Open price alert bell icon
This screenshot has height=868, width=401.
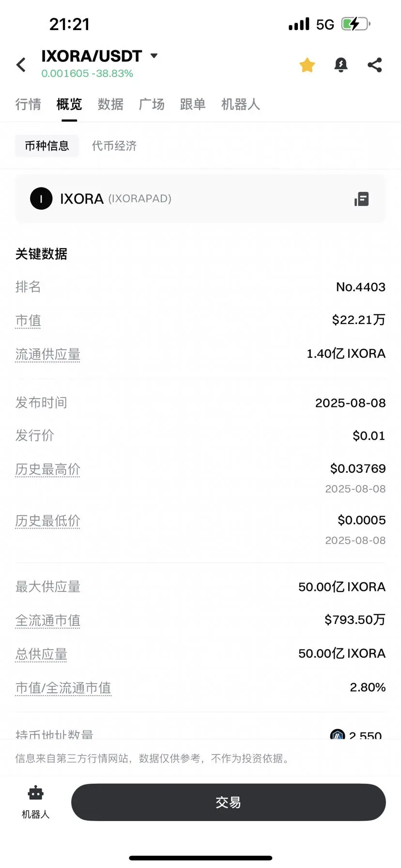pyautogui.click(x=341, y=65)
